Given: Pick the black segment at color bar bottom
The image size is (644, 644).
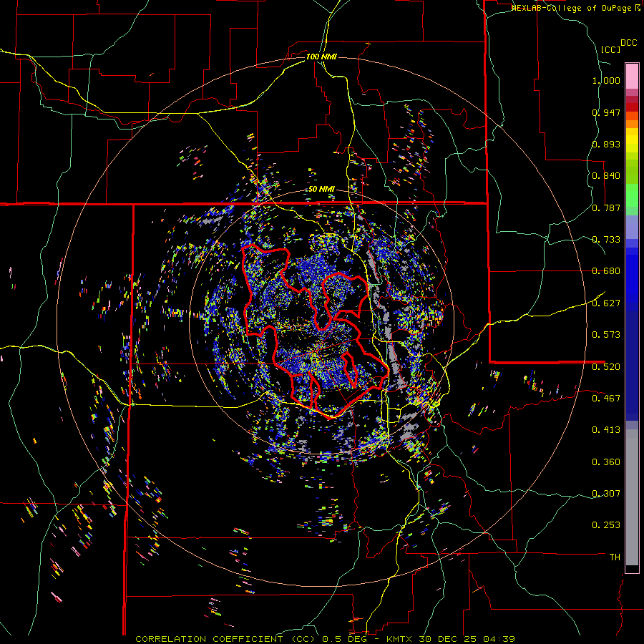Looking at the screenshot, I should 632,569.
